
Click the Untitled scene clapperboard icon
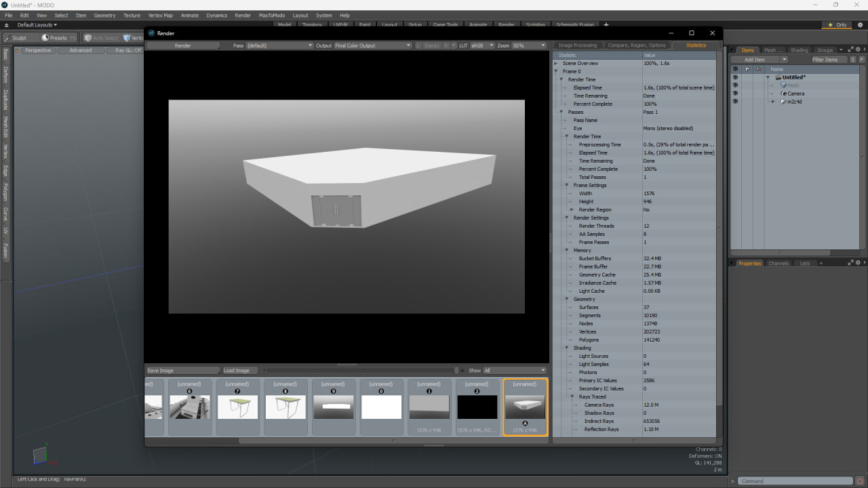[x=778, y=77]
